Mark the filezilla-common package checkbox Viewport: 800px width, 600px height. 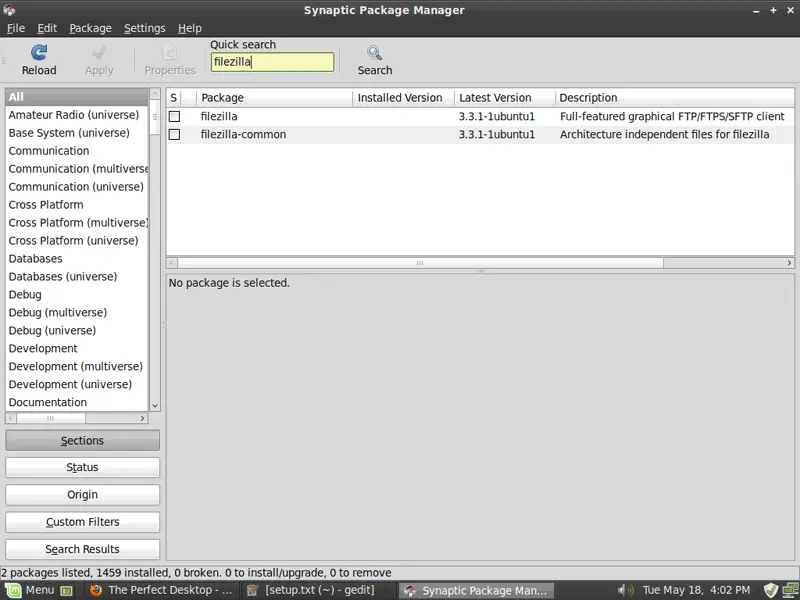(x=174, y=134)
